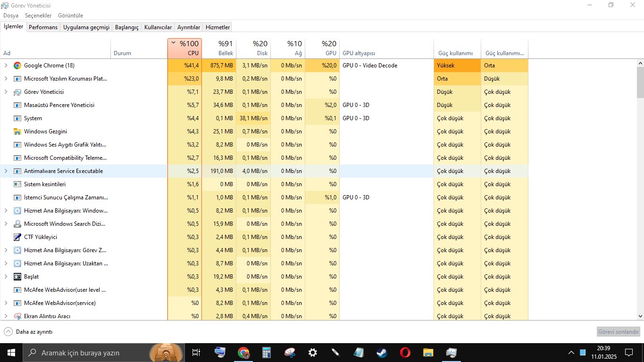Image resolution: width=644 pixels, height=362 pixels.
Task: Open the Görüntüle menu
Action: (x=71, y=16)
